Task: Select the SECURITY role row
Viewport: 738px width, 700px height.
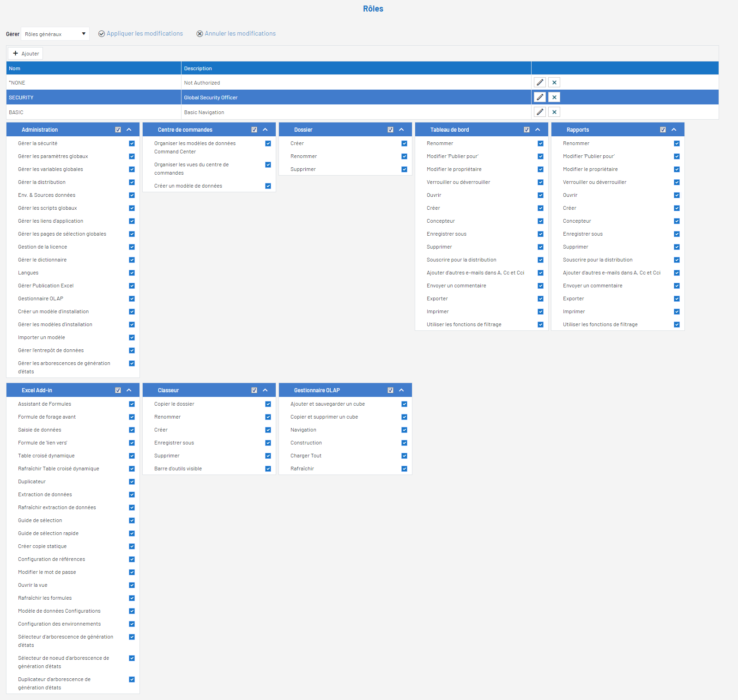Action: pos(363,97)
